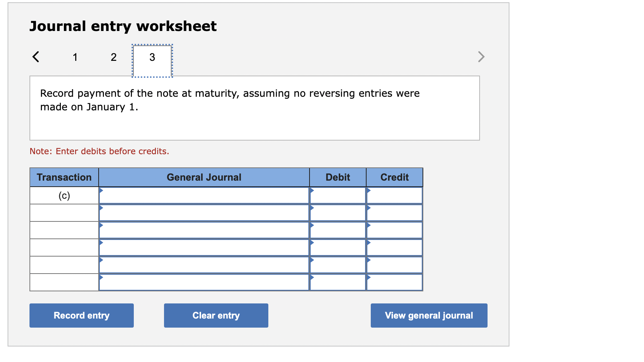Click 'Note: Enter debits before credits.' text
This screenshot has height=362, width=644.
click(99, 151)
